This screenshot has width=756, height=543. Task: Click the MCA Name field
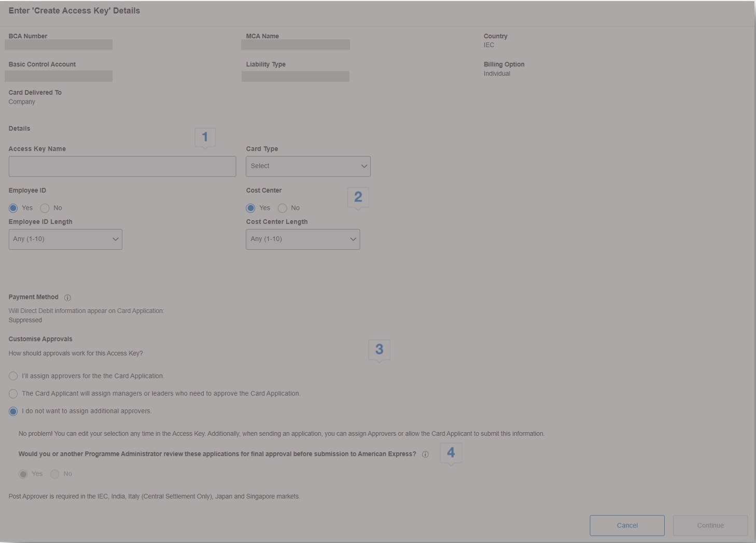(x=295, y=45)
